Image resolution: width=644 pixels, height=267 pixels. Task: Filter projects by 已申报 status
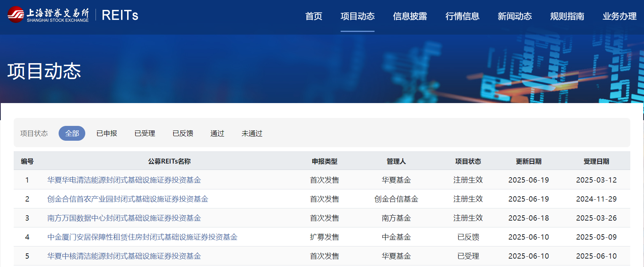click(107, 133)
